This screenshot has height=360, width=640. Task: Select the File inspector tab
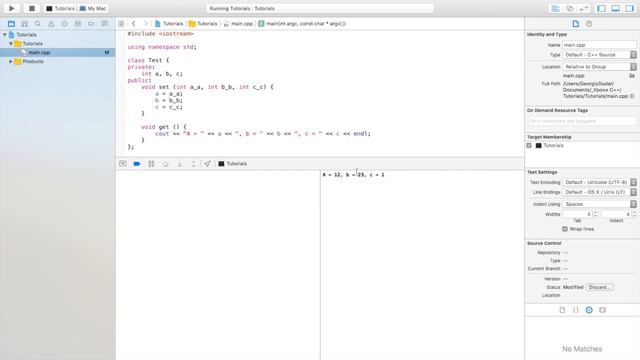[x=576, y=24]
